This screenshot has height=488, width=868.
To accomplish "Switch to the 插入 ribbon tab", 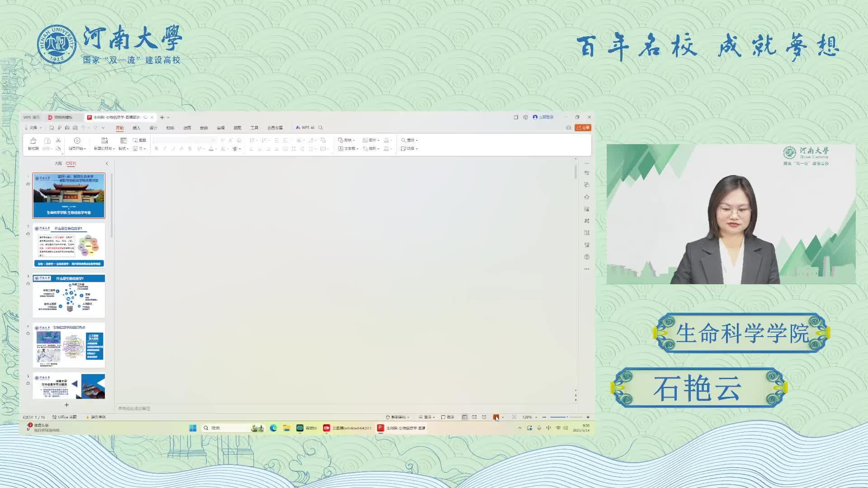I will (137, 128).
